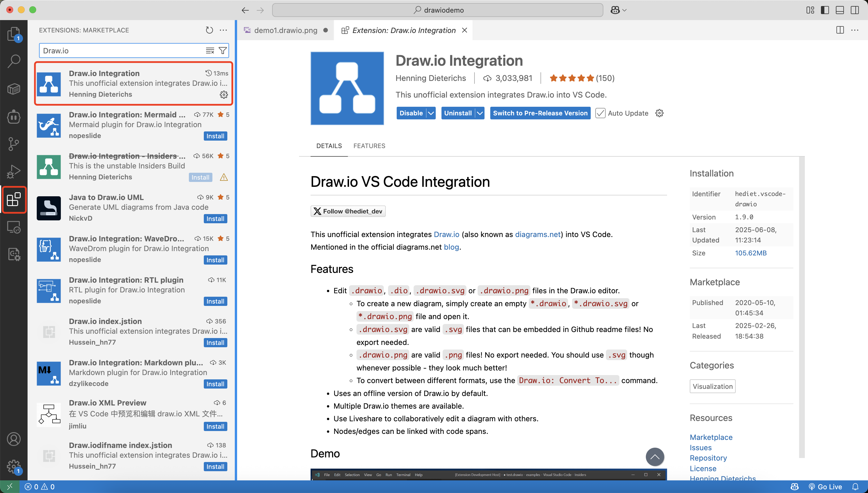The image size is (868, 493).
Task: Open Copilot chat icon in title bar
Action: click(x=615, y=10)
